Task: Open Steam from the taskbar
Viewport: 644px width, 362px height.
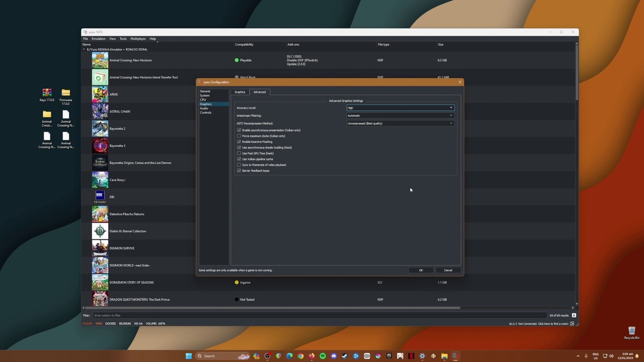Action: pyautogui.click(x=345, y=356)
